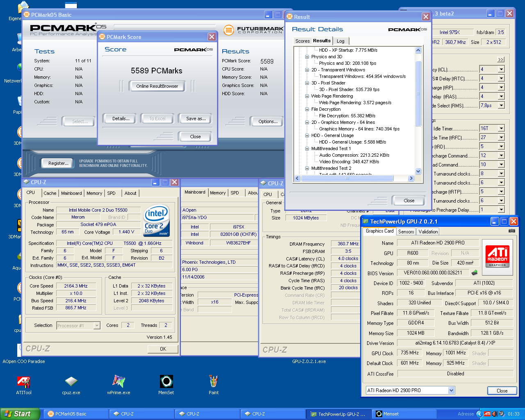525x420 pixels.
Task: Click the ATI tray icon
Action: pyautogui.click(x=487, y=414)
